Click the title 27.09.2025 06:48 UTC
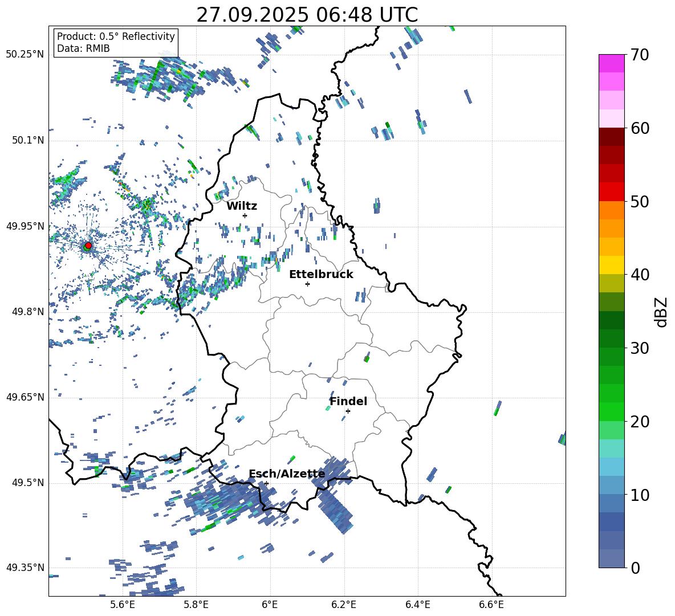 pos(307,15)
